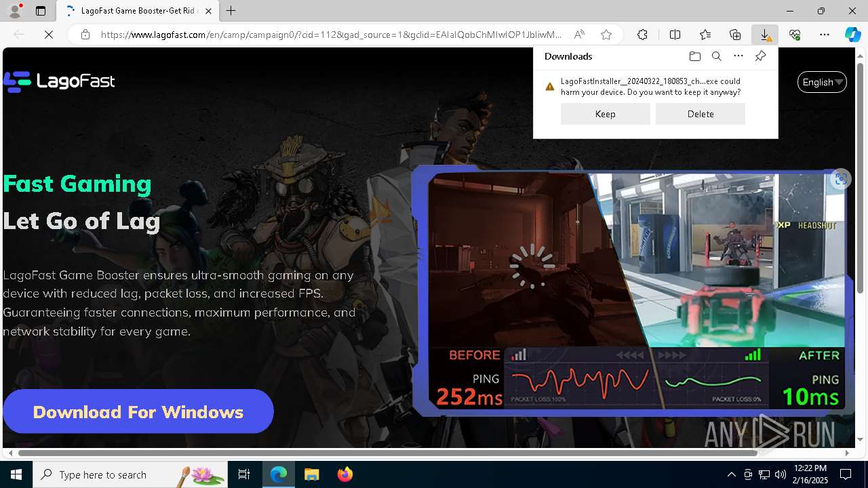Keep the LagoFastInstaller download

606,114
